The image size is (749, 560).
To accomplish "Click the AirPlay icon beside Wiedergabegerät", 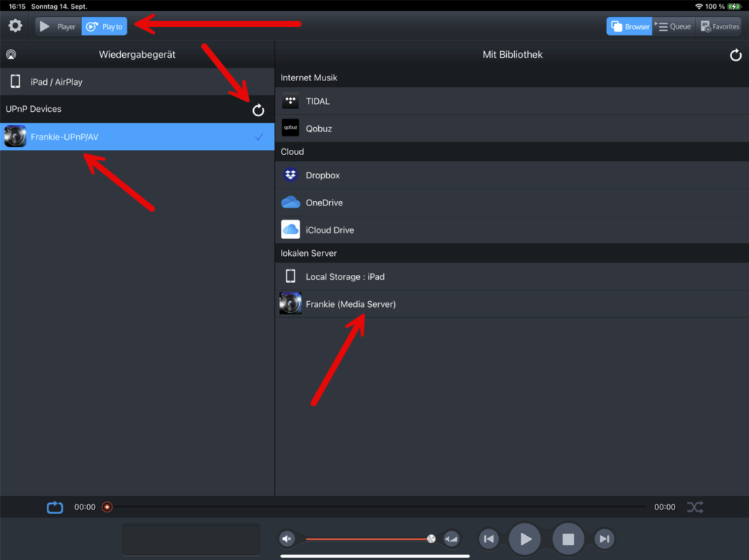I will click(11, 55).
